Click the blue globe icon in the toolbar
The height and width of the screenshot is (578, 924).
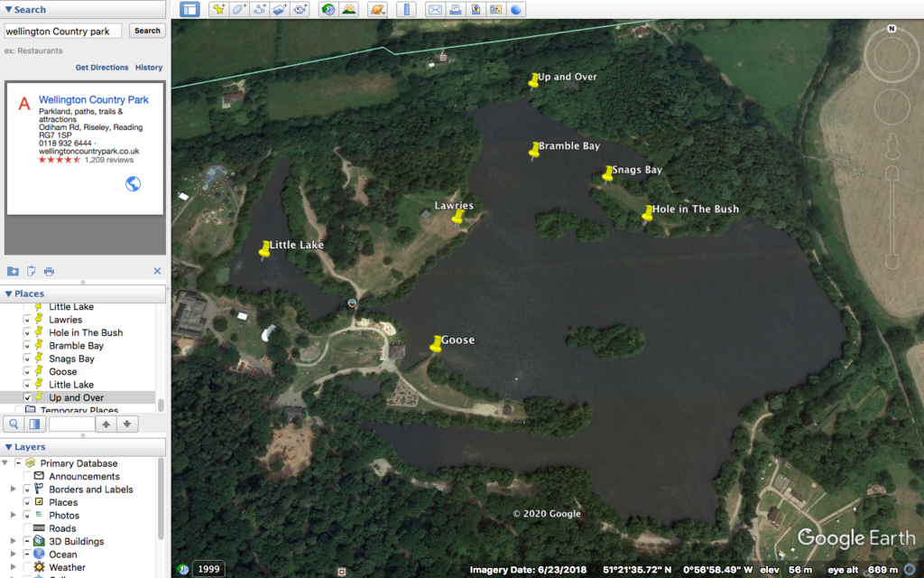[516, 9]
